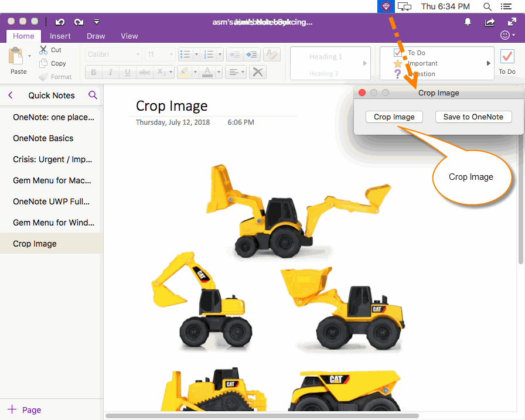Expand the heading styles gallery arrow

365,63
